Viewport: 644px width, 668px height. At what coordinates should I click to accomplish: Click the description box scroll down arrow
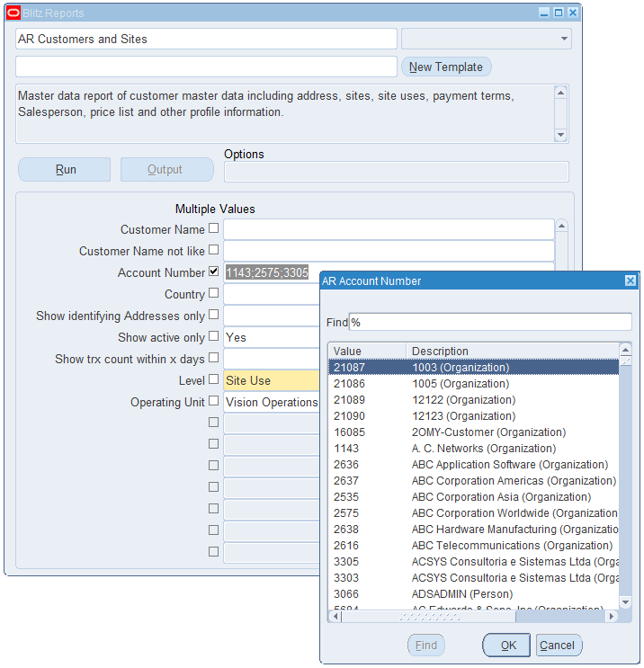pos(560,135)
